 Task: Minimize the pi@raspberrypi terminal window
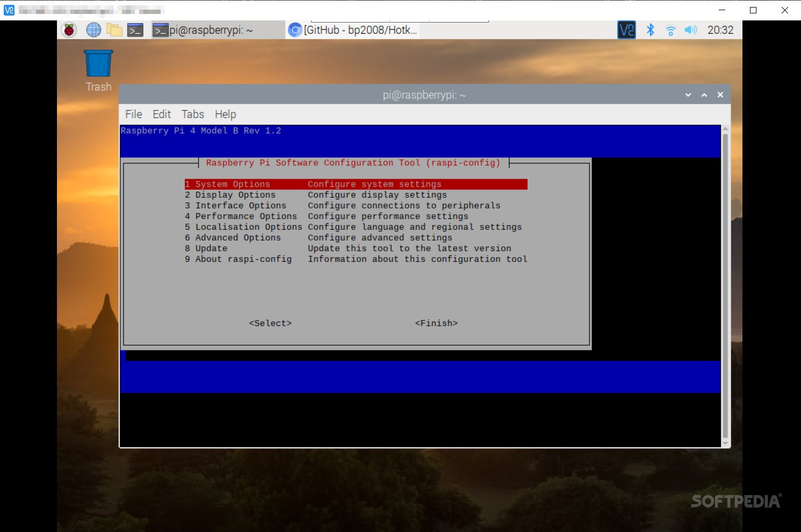(688, 95)
